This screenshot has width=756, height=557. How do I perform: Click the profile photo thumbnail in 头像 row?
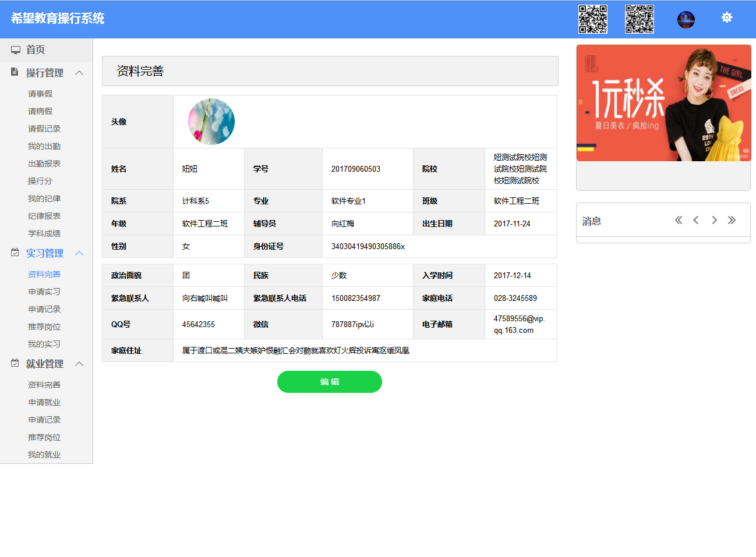point(211,122)
